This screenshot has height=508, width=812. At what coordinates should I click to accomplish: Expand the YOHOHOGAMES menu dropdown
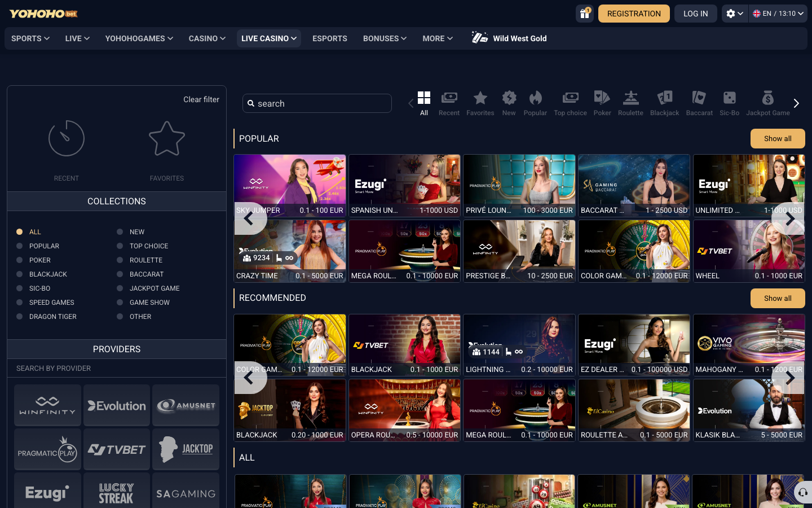pyautogui.click(x=139, y=38)
